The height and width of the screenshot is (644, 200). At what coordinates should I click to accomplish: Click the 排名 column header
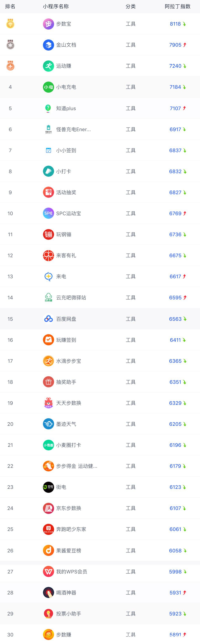coord(10,7)
